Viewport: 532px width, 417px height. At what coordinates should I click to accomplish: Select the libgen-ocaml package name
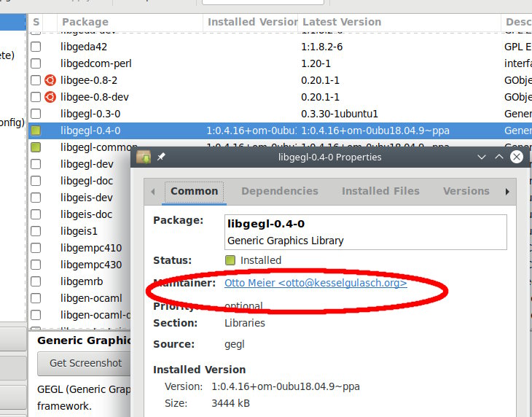pyautogui.click(x=91, y=298)
